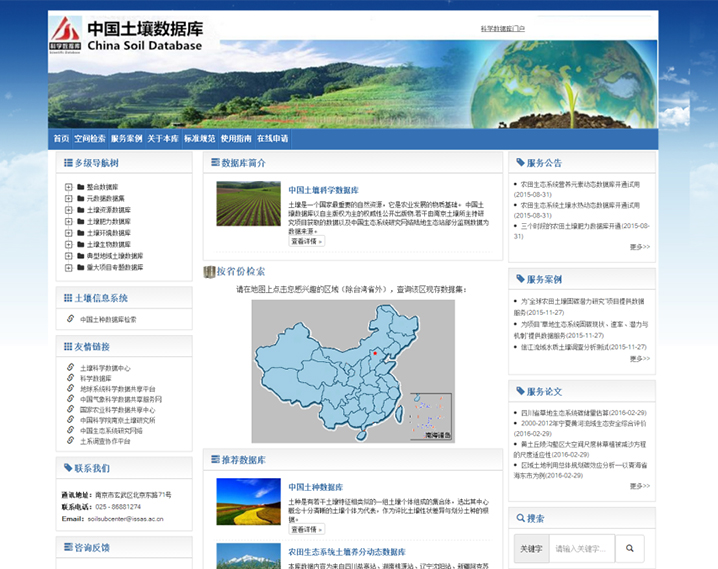Screen dimensions: 718x569
Task: Click the tag icon of 服务论文 header
Action: point(520,390)
